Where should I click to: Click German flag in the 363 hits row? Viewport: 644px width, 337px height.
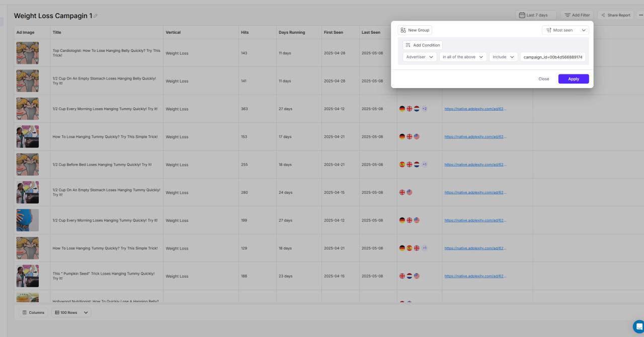[402, 109]
